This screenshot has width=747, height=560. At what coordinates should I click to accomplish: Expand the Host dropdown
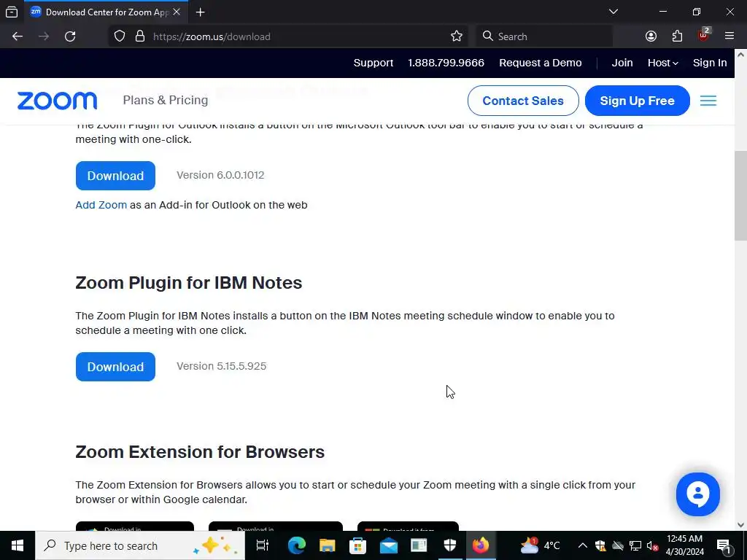662,63
